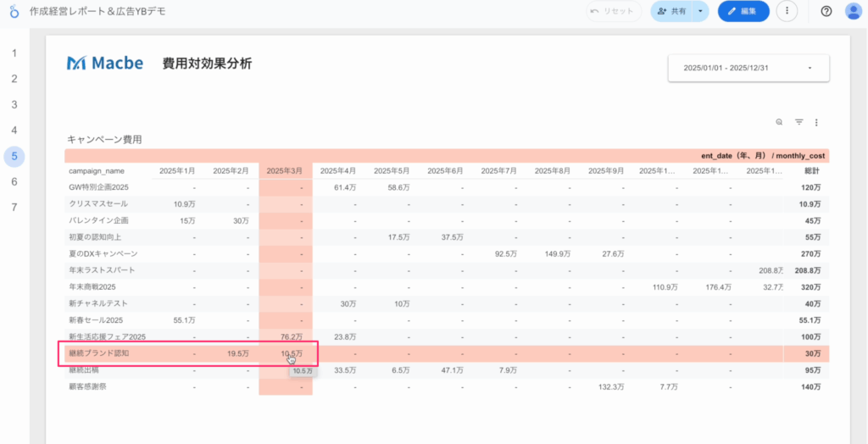Image resolution: width=868 pixels, height=444 pixels.
Task: Click the Macbe logo
Action: 105,64
